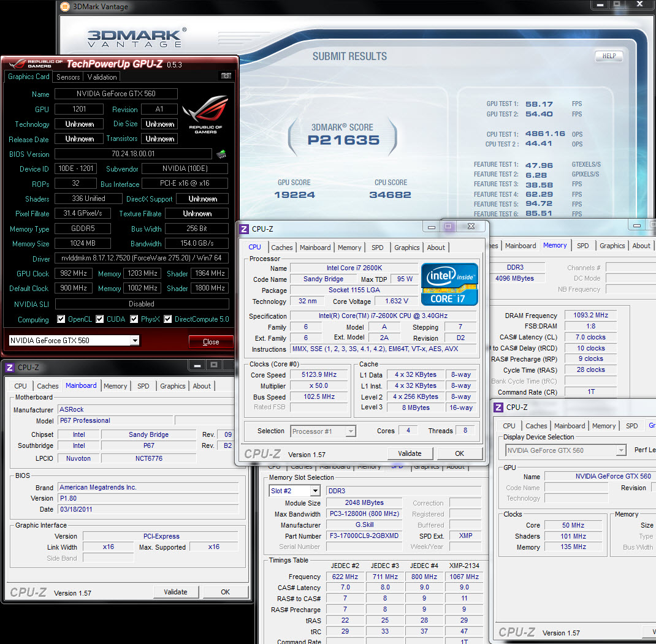Click the GPU score value 19224
Screen dimensions: 656x644
coord(294,195)
